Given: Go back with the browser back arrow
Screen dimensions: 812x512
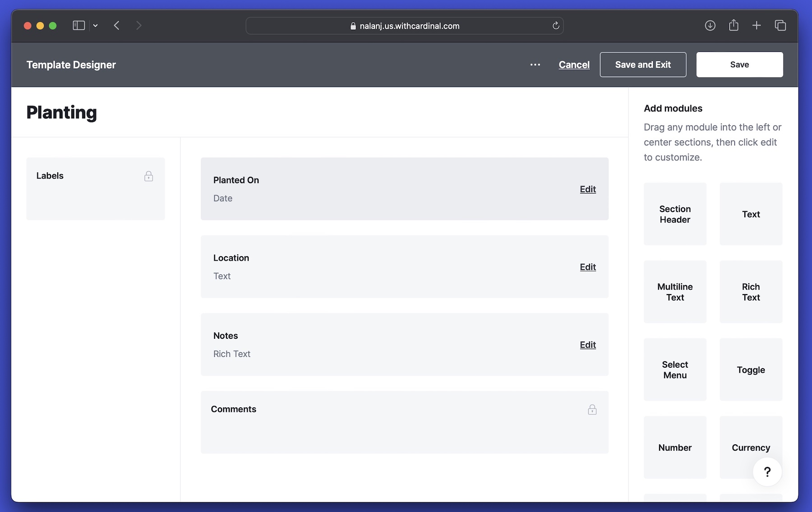Looking at the screenshot, I should [x=117, y=26].
